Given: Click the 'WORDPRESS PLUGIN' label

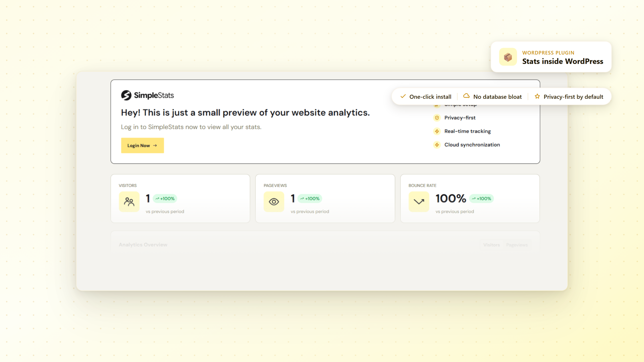Looking at the screenshot, I should [x=548, y=53].
